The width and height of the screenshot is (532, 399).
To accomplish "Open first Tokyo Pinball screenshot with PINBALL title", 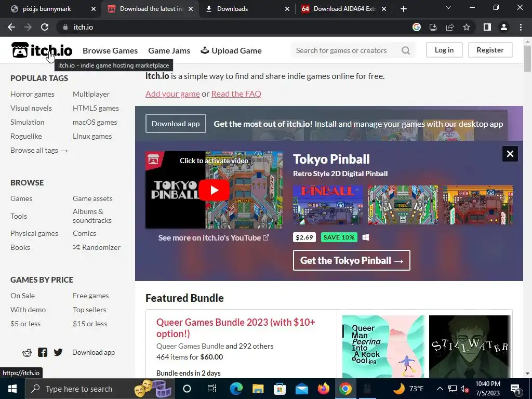I will (328, 205).
